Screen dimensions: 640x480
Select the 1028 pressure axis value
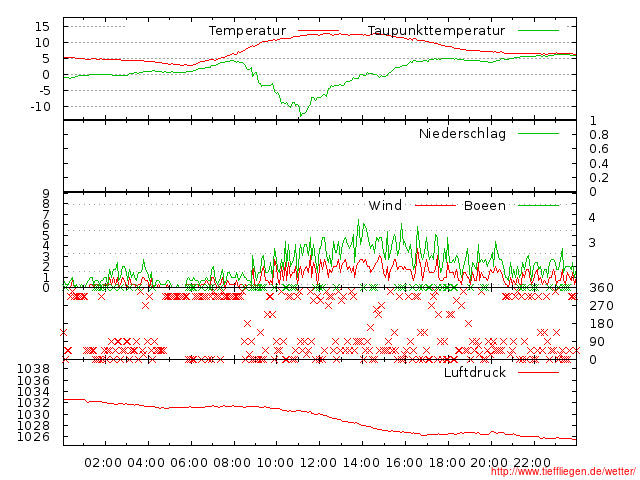click(33, 426)
